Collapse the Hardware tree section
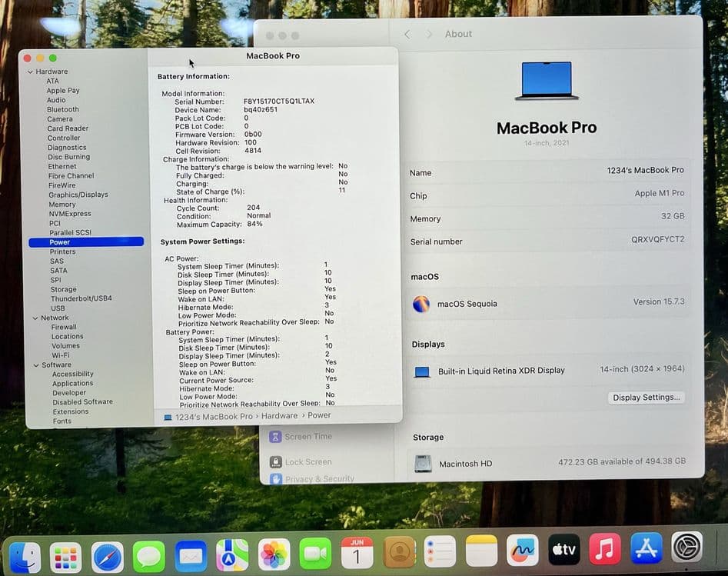The height and width of the screenshot is (576, 728). (30, 72)
